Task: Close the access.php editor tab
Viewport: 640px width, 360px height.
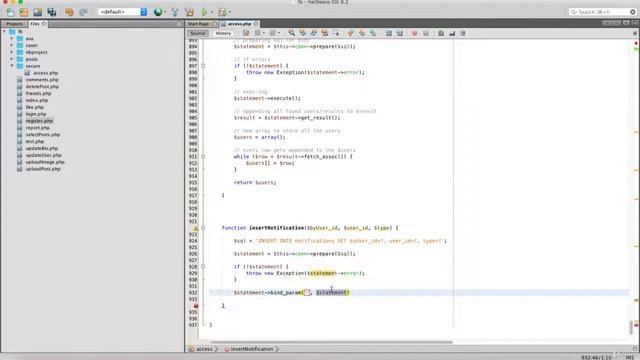Action: click(256, 24)
